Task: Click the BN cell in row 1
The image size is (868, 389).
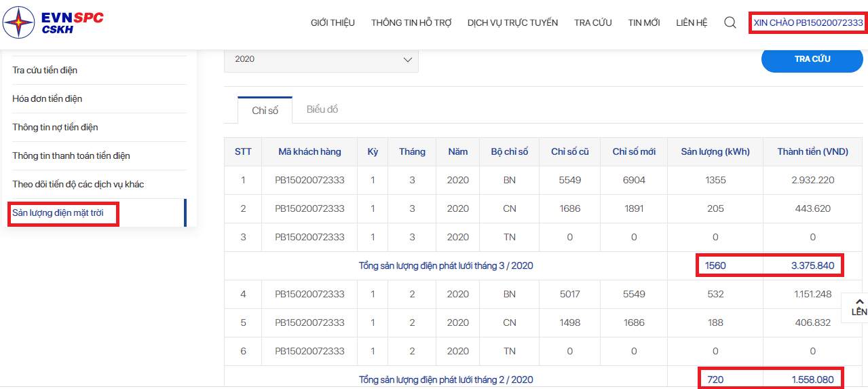Action: (x=510, y=180)
